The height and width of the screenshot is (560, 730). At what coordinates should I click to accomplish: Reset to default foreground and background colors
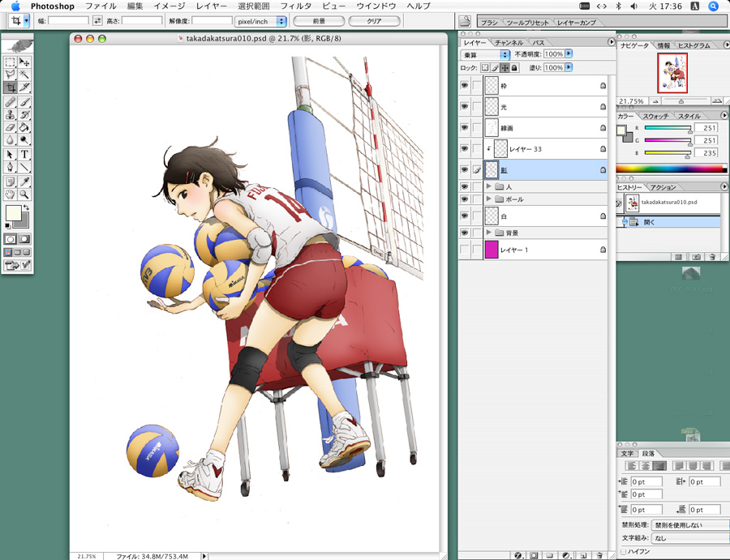coord(8,226)
